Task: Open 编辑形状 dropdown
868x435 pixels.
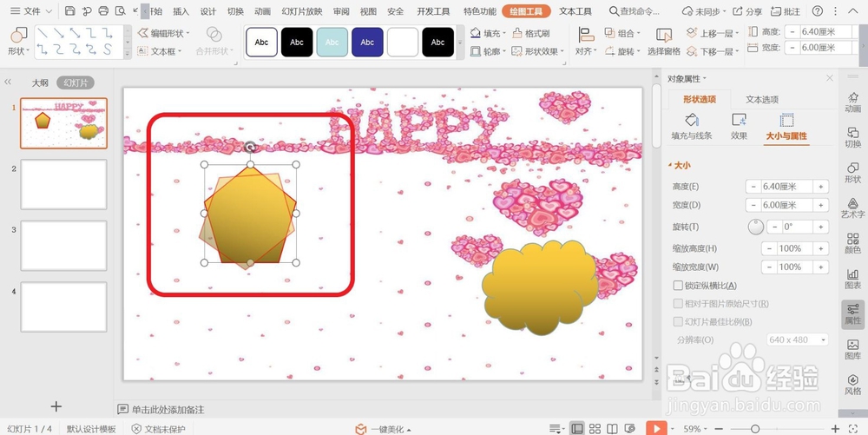Action: click(x=163, y=33)
